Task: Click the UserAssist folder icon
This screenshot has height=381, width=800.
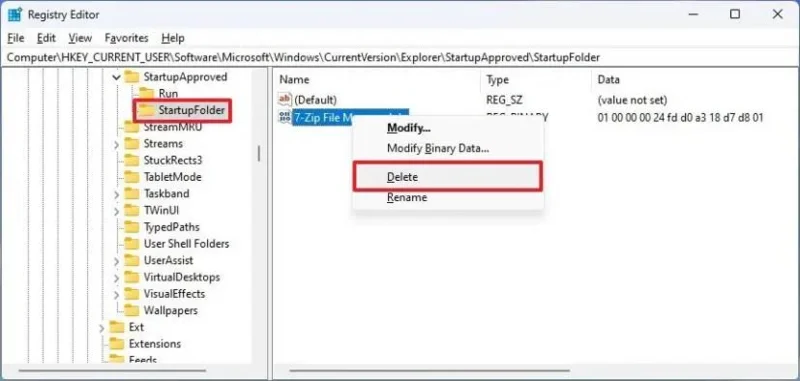Action: pyautogui.click(x=132, y=261)
